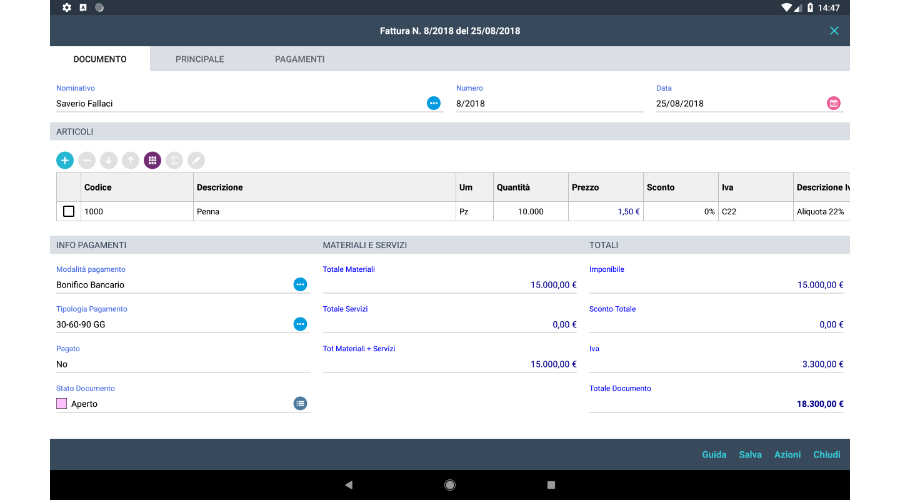Click the move article down arrow icon
This screenshot has width=900, height=500.
click(109, 160)
